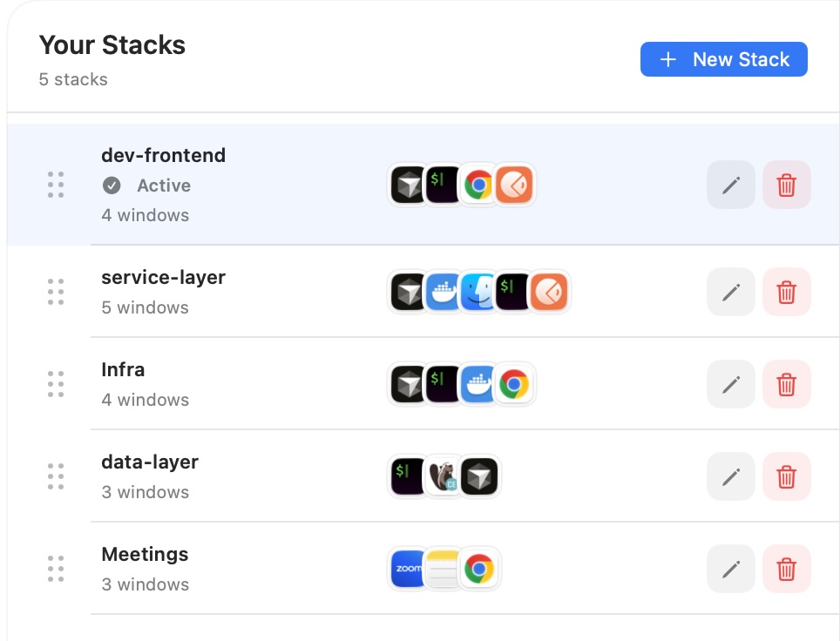Image resolution: width=840 pixels, height=641 pixels.
Task: Click the Notes icon in the Meetings stack
Action: (x=444, y=568)
